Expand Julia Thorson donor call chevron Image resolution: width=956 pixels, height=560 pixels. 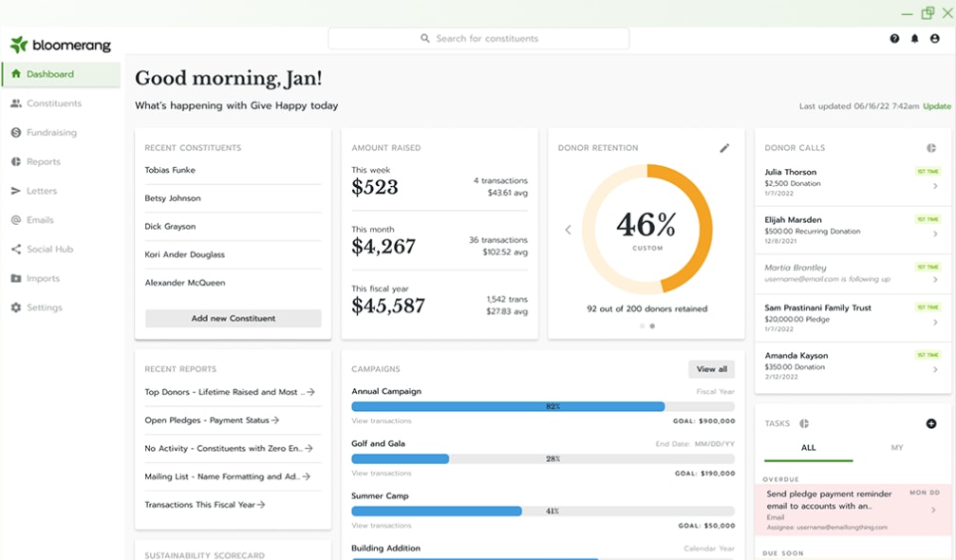pos(935,186)
